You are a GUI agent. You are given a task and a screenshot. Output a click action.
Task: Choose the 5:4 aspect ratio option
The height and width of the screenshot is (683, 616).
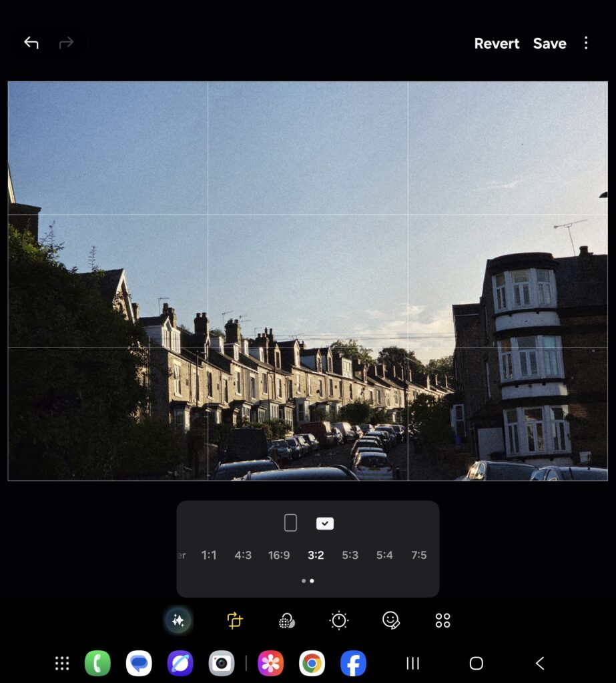point(384,554)
